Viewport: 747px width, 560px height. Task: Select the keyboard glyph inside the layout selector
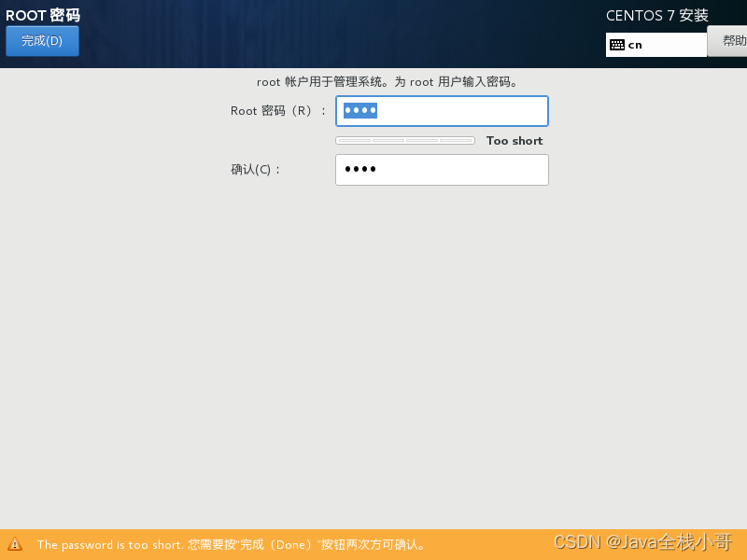click(617, 44)
